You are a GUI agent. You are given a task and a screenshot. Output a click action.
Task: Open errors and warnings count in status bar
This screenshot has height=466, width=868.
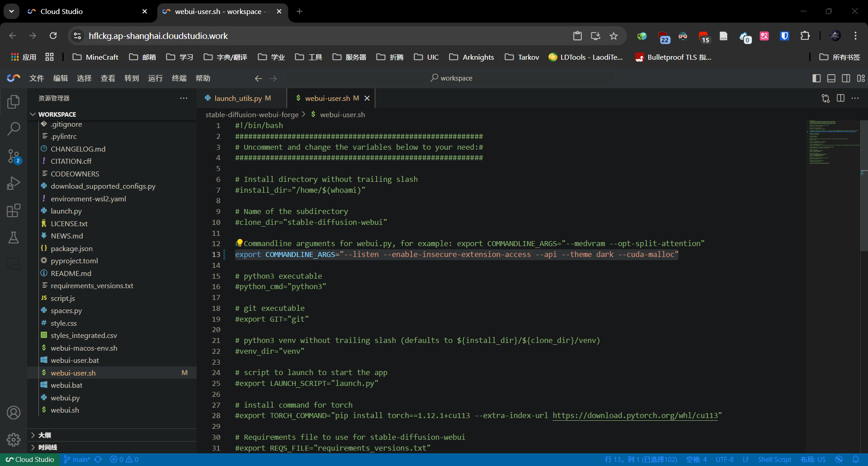click(x=124, y=459)
